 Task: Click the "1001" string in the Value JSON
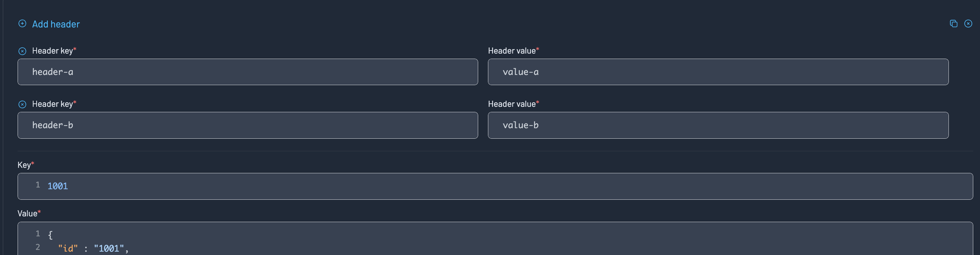pos(109,249)
